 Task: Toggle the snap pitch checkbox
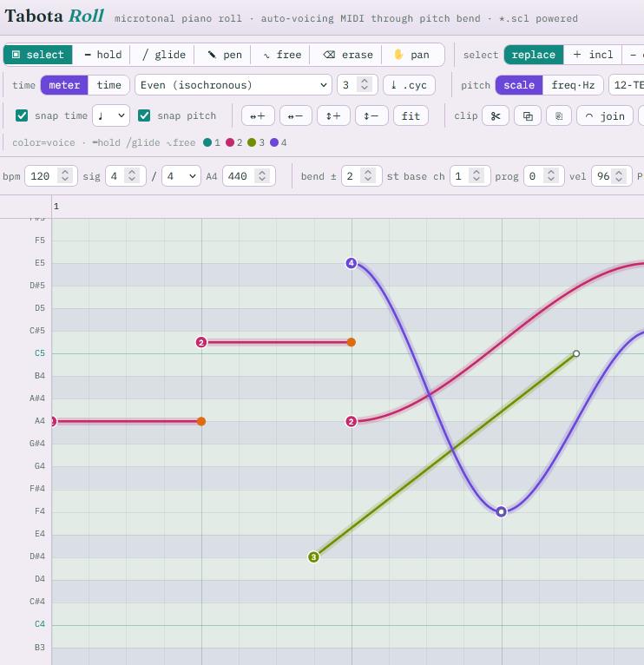(144, 115)
